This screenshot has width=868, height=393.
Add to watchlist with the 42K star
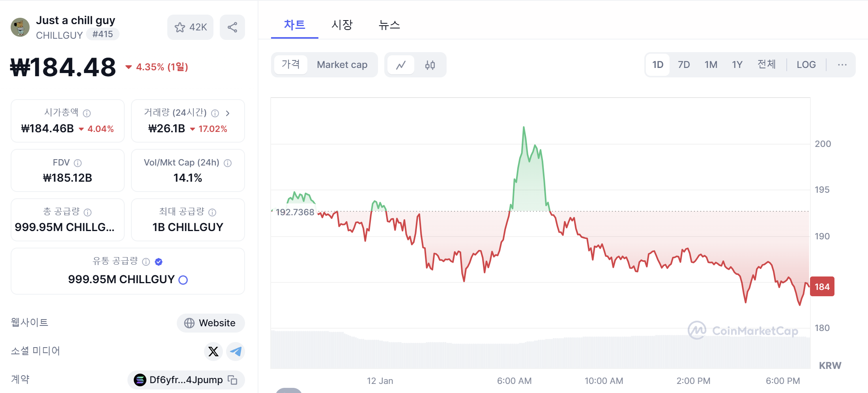(x=191, y=27)
